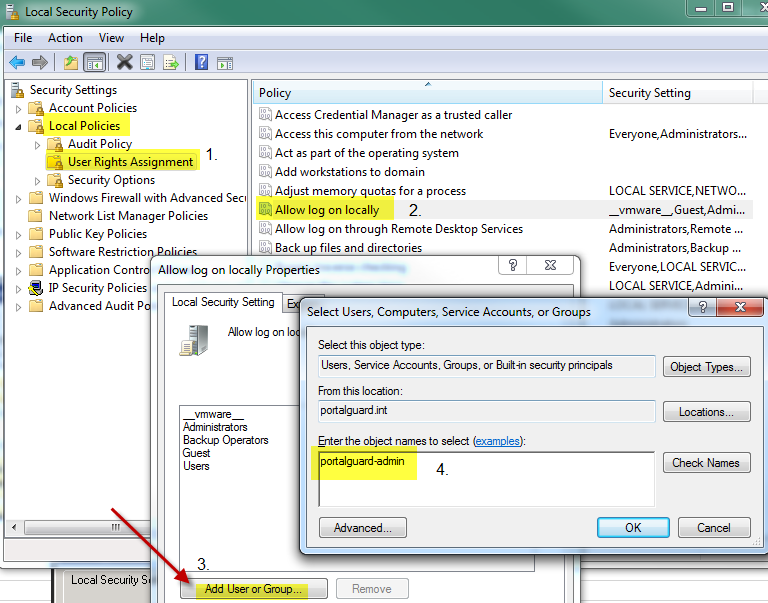The height and width of the screenshot is (603, 768).
Task: Toggle the Show/Hide Console Tree icon
Action: coord(95,63)
